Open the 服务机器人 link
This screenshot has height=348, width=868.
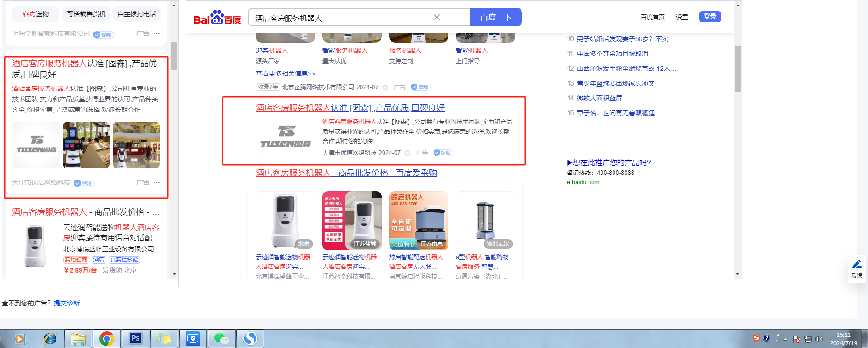click(x=405, y=50)
